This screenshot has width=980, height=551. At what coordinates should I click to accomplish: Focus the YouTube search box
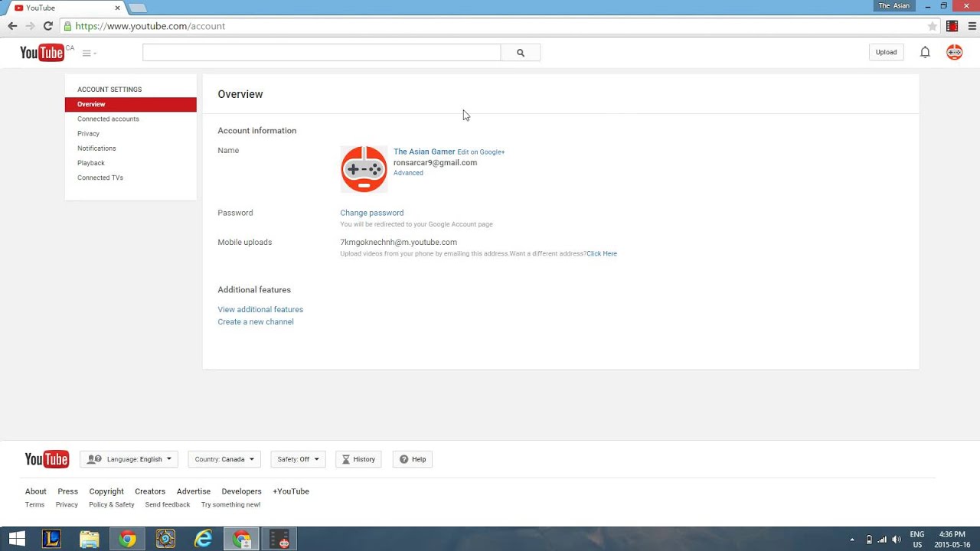(x=322, y=53)
